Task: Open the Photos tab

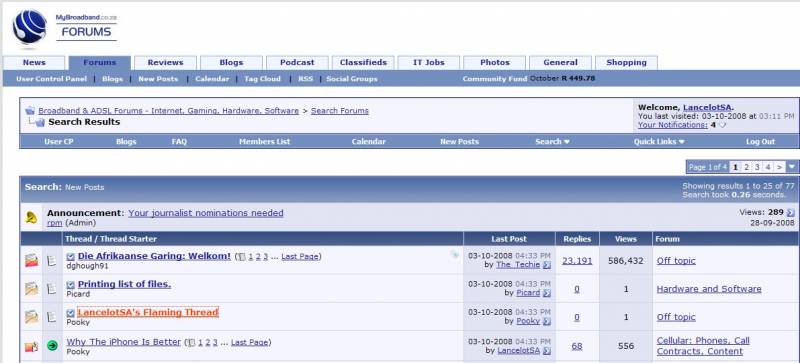Action: (x=495, y=62)
